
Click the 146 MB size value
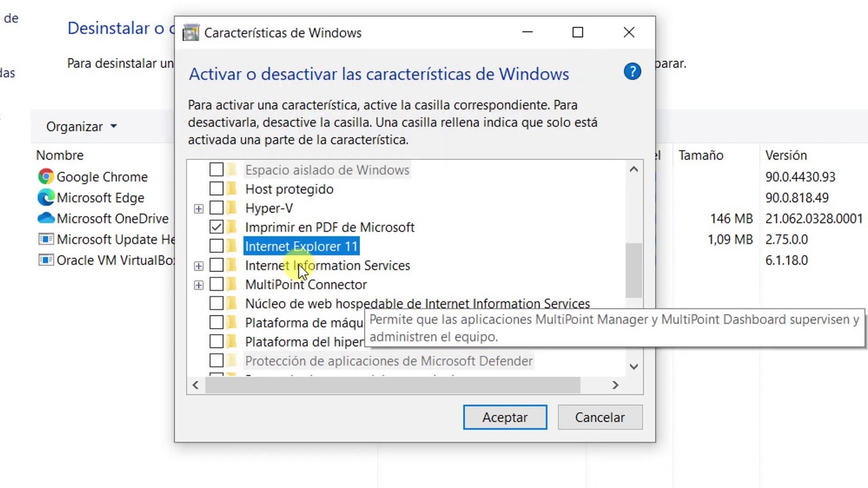pyautogui.click(x=731, y=218)
